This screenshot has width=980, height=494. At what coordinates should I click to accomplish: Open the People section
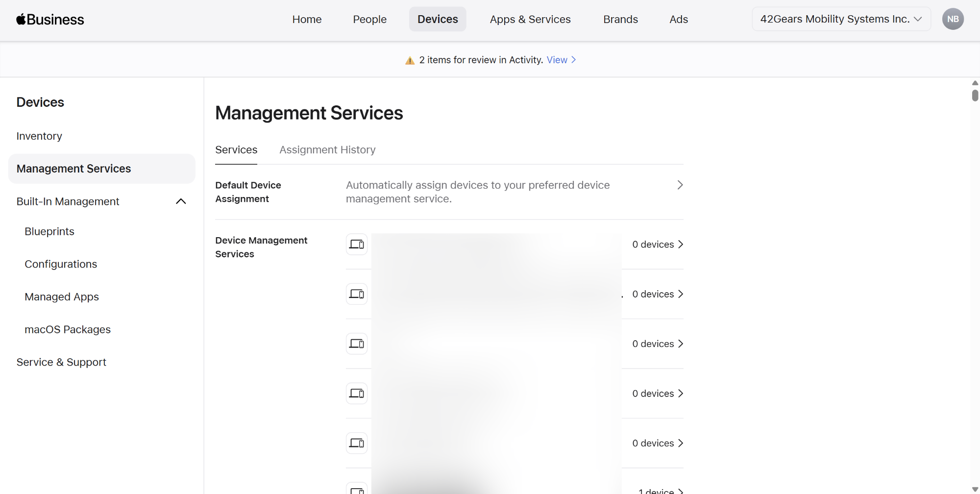[x=369, y=19]
